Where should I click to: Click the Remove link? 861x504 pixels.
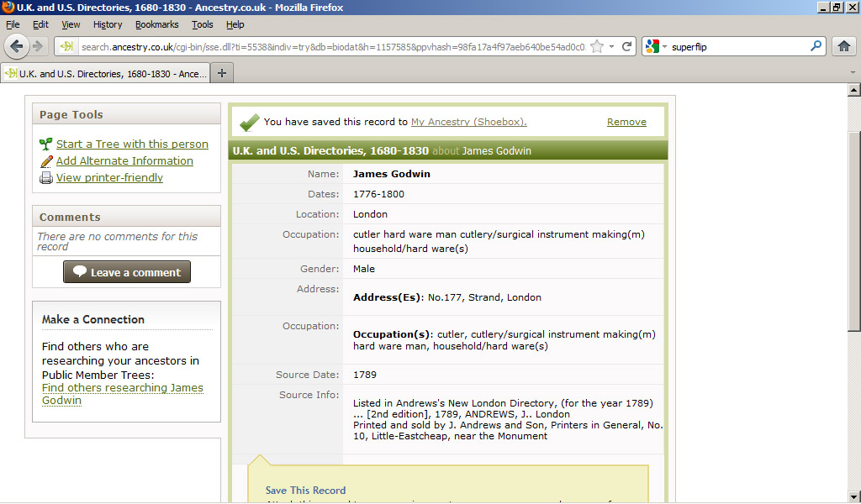pos(626,122)
